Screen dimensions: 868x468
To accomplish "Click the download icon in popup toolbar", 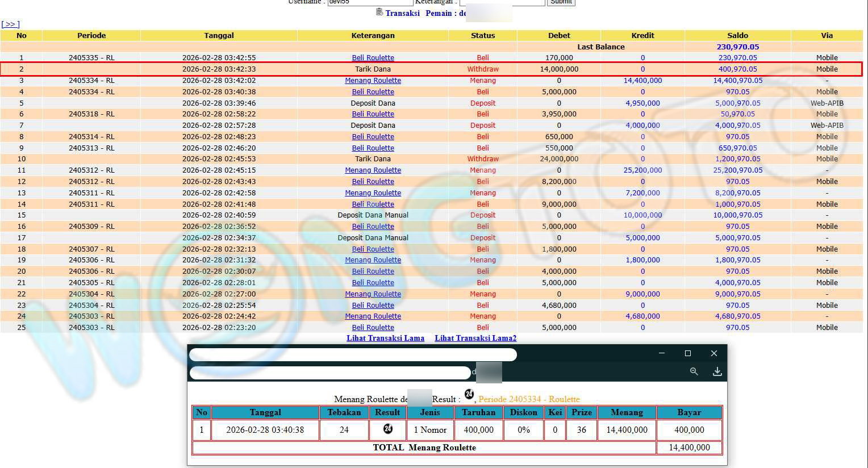I will pyautogui.click(x=717, y=371).
